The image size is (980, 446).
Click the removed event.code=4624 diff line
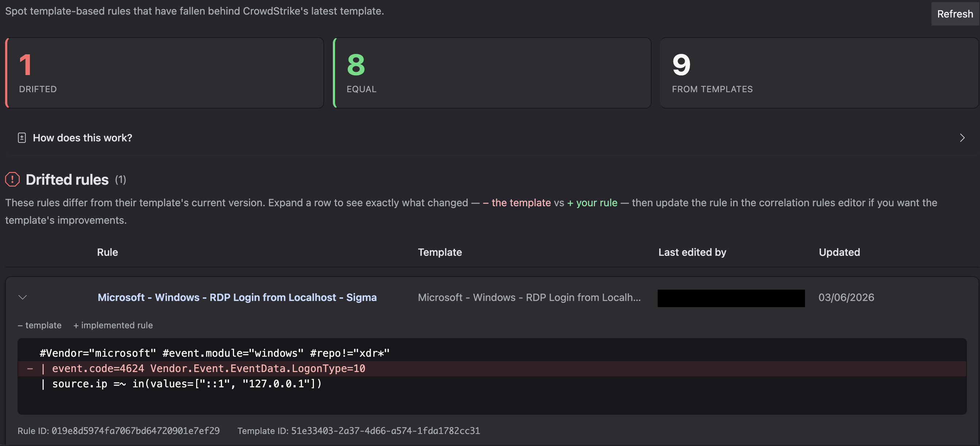[x=492, y=368]
